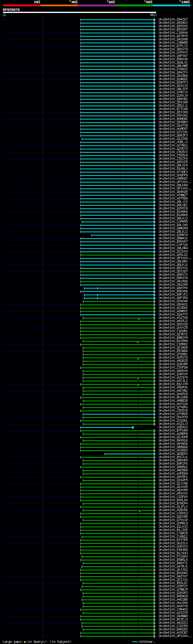Screen dimensions: 193x644
Task: Click the white query sequence bar
Action: [79, 12]
